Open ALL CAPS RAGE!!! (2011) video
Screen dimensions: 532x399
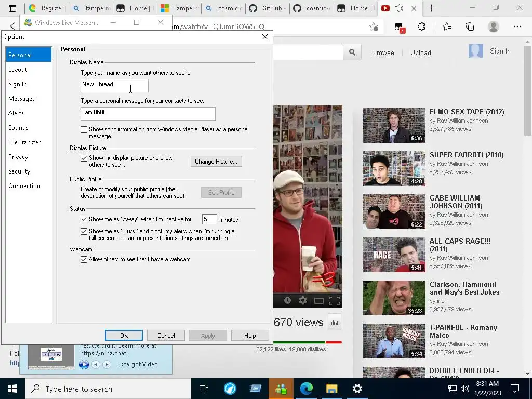460,245
